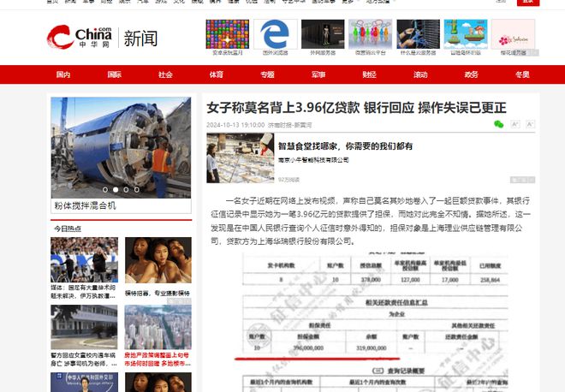This screenshot has height=392, width=565.
Task: Open the 财经 section
Action: pyautogui.click(x=369, y=74)
